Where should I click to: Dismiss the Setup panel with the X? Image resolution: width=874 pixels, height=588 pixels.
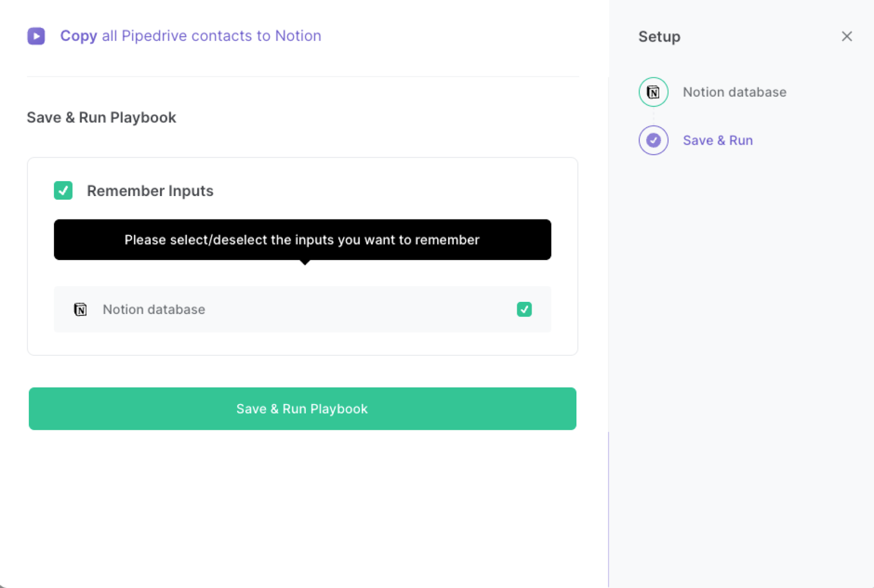click(846, 36)
